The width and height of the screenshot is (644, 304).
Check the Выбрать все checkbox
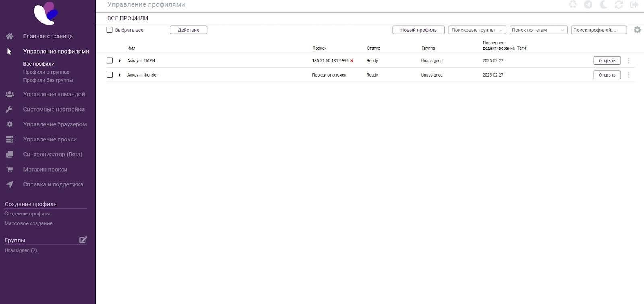point(109,30)
